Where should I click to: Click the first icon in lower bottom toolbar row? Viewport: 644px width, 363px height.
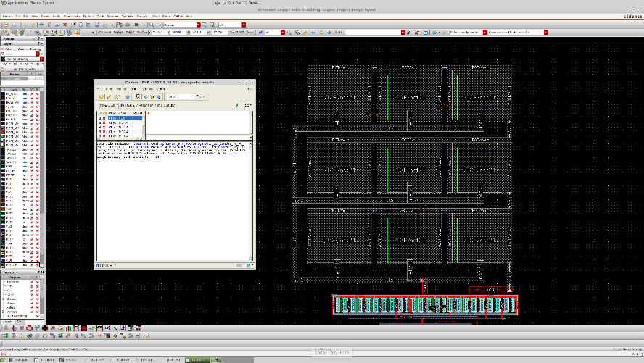point(6,336)
